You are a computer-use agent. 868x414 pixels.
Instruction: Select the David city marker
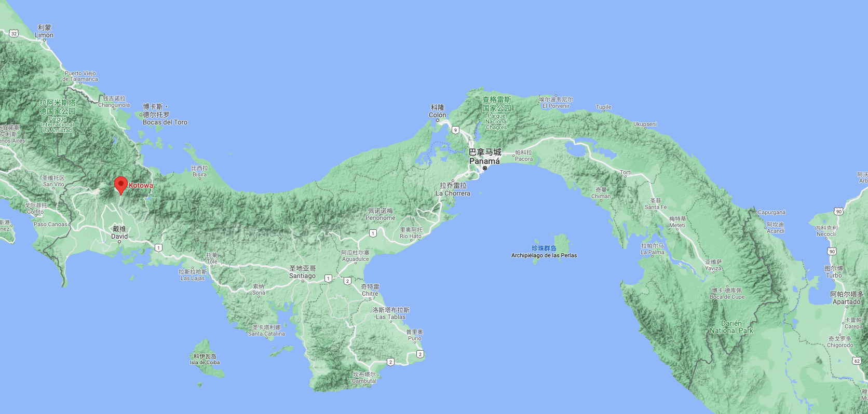(x=119, y=242)
